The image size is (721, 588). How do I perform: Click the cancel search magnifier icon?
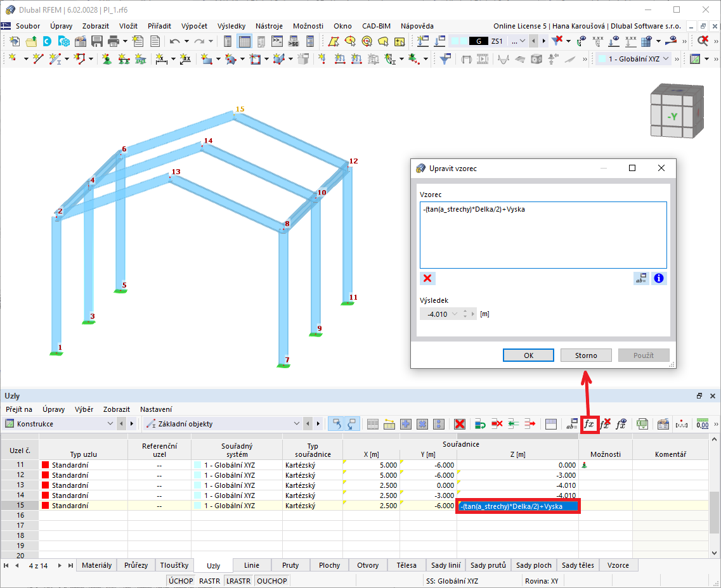703,41
